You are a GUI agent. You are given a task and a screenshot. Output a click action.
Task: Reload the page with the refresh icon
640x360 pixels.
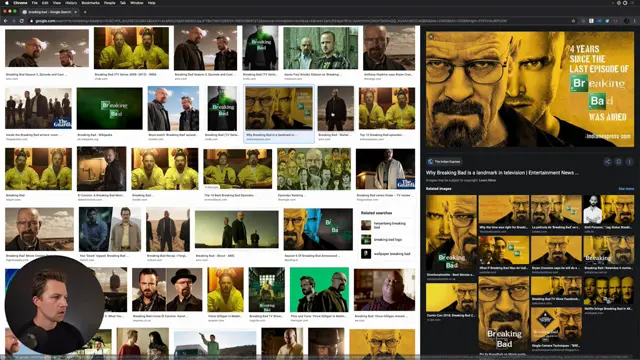(x=22, y=21)
